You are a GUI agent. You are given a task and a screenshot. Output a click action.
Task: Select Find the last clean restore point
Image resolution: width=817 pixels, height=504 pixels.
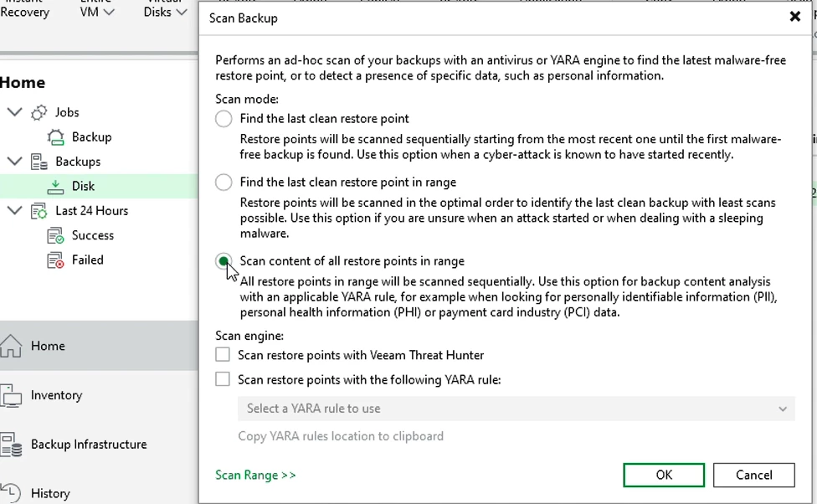click(224, 119)
